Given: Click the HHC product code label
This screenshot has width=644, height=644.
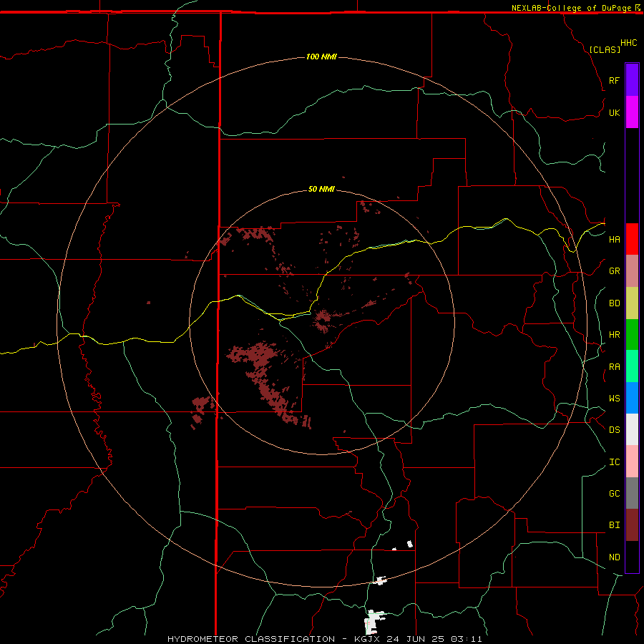Looking at the screenshot, I should tap(629, 43).
